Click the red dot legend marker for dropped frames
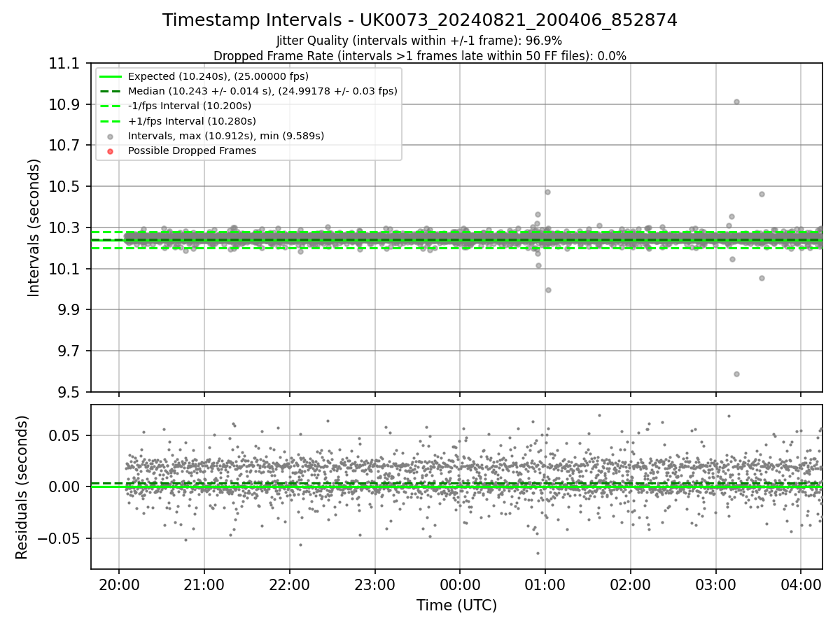 [x=110, y=151]
